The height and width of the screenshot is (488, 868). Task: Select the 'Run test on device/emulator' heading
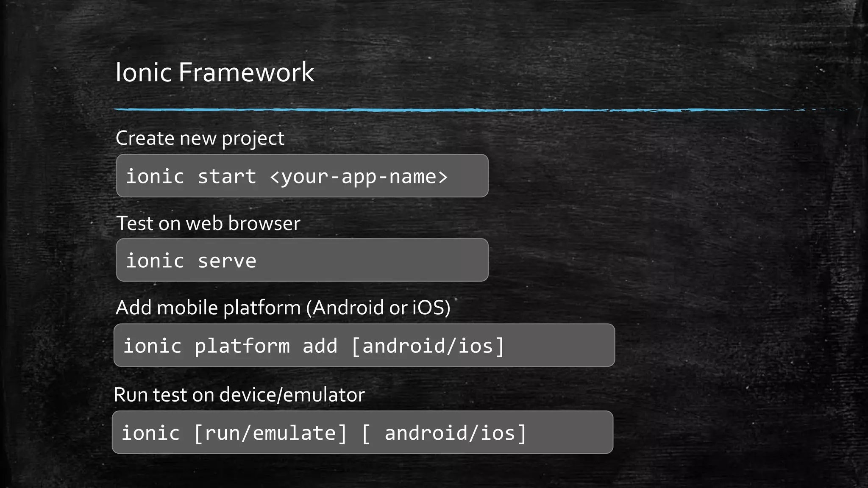pyautogui.click(x=239, y=395)
